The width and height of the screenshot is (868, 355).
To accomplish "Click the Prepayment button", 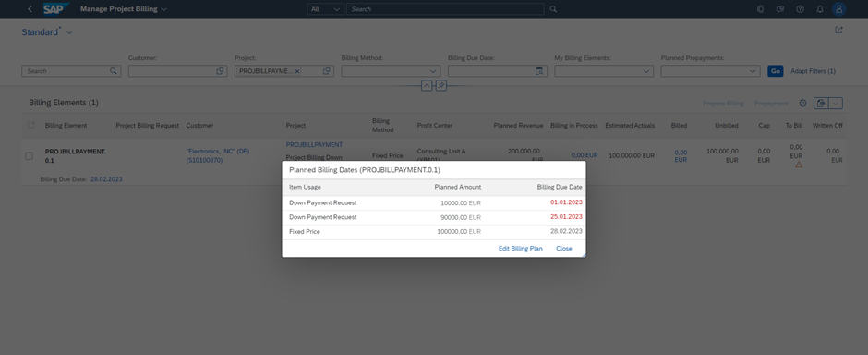I will [771, 103].
